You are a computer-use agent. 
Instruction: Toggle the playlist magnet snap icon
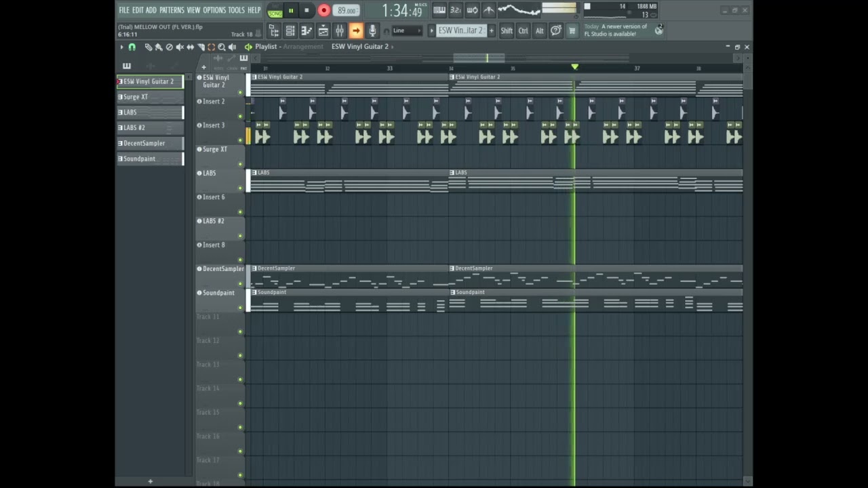coord(132,47)
